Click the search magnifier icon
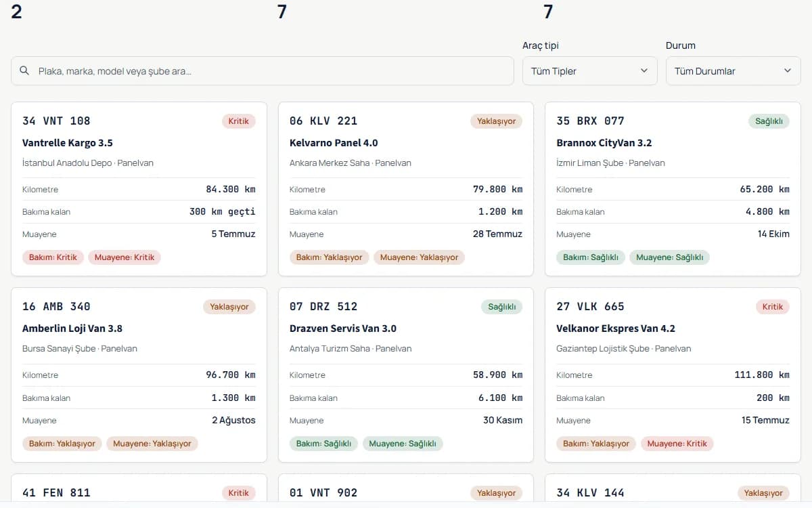The width and height of the screenshot is (812, 508). click(24, 70)
